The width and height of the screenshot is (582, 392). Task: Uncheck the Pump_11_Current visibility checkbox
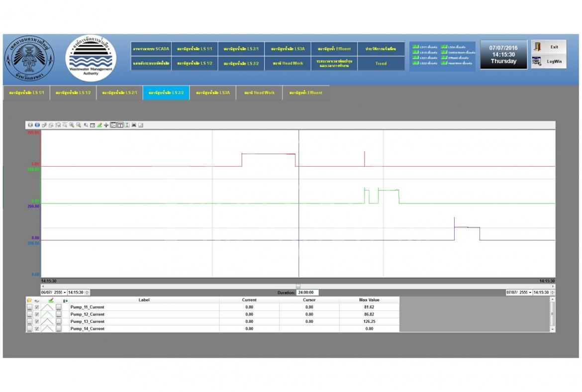[x=37, y=307]
